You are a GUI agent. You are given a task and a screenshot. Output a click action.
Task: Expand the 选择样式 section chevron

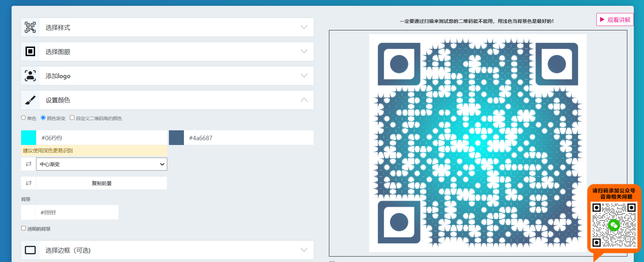point(304,27)
